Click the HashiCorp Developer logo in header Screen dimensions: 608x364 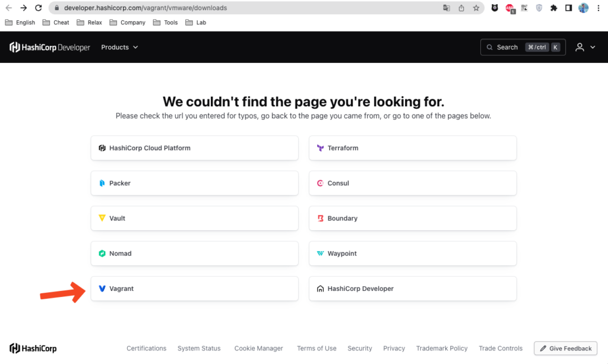[x=50, y=48]
